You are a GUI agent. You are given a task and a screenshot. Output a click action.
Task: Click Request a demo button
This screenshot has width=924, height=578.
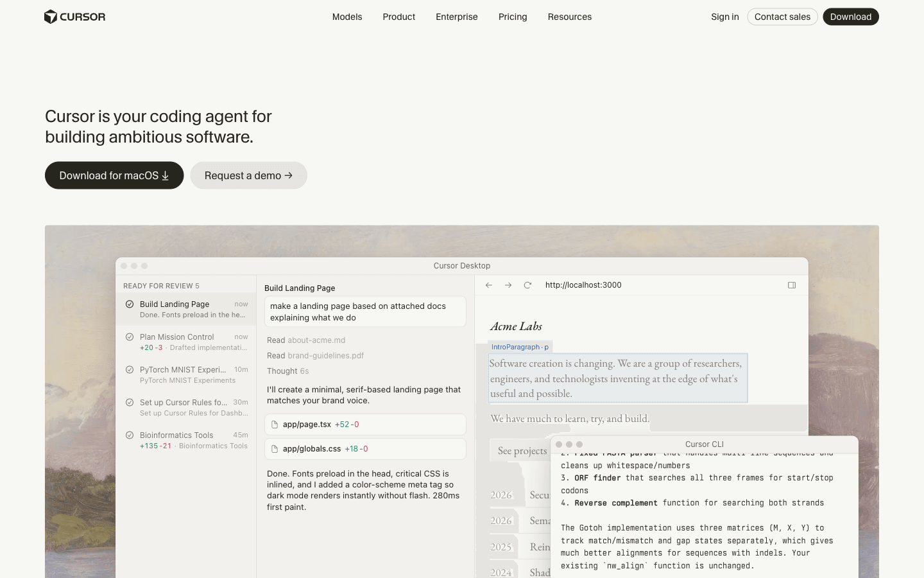coord(248,175)
